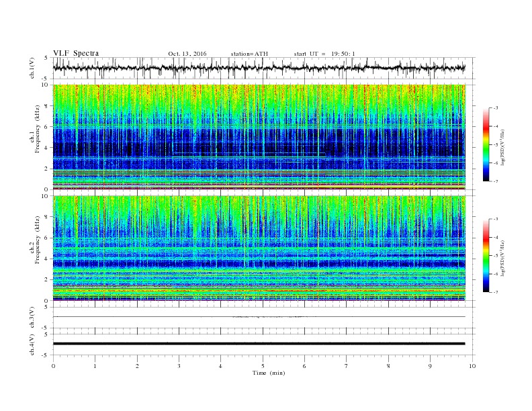532x411 pixels.
Task: Click the 'Time (min)' axis label
Action: (x=269, y=373)
